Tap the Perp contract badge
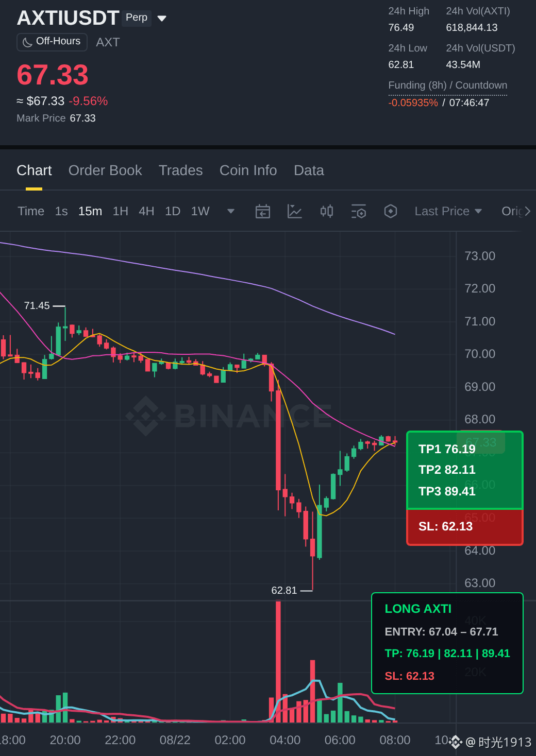This screenshot has width=536, height=756. tap(137, 18)
